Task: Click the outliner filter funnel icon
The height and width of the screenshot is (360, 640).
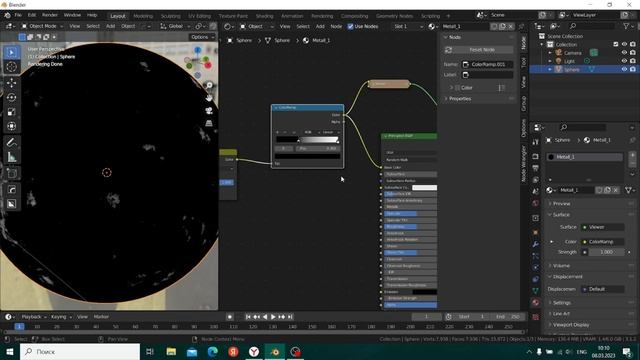Action: 626,26
